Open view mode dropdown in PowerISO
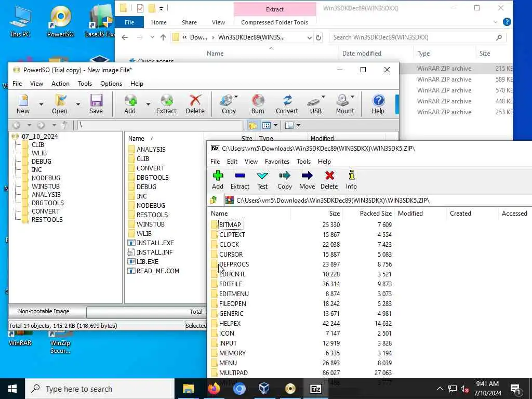Screen dimensions: 532x399 (x=275, y=126)
